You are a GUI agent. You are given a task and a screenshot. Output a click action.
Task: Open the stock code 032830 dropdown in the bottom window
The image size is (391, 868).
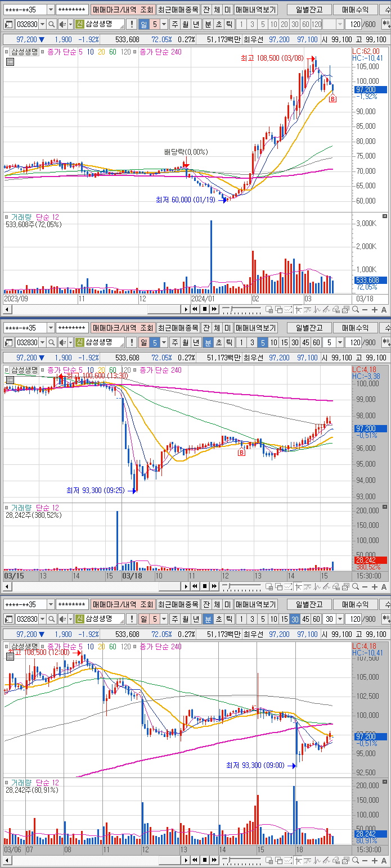[43, 618]
